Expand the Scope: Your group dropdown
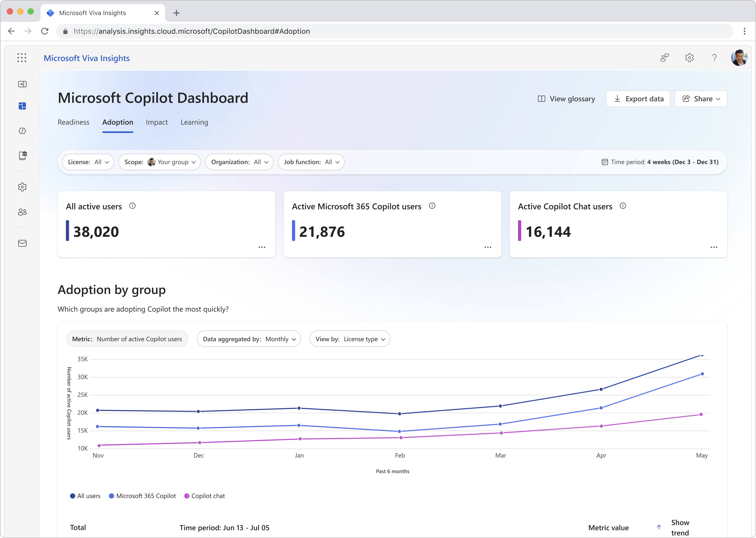The width and height of the screenshot is (756, 538). pos(160,162)
